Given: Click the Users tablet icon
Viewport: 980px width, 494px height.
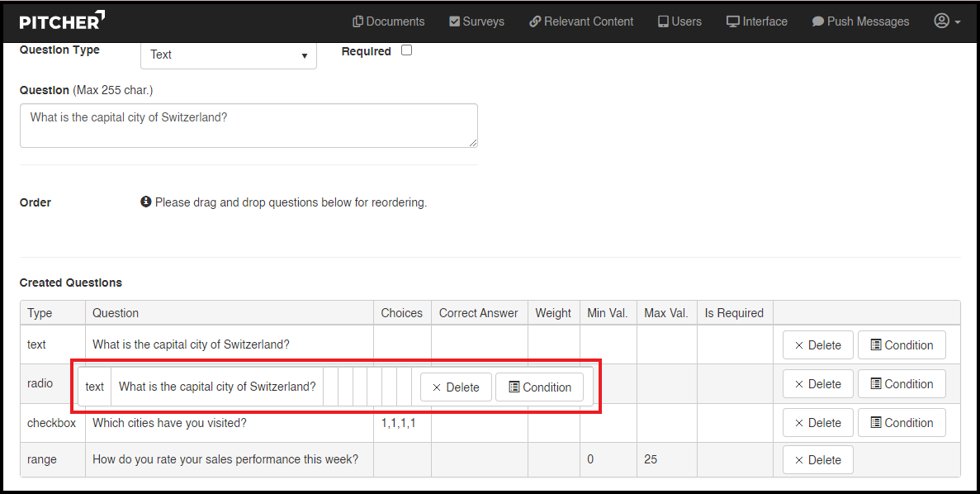Looking at the screenshot, I should coord(663,21).
